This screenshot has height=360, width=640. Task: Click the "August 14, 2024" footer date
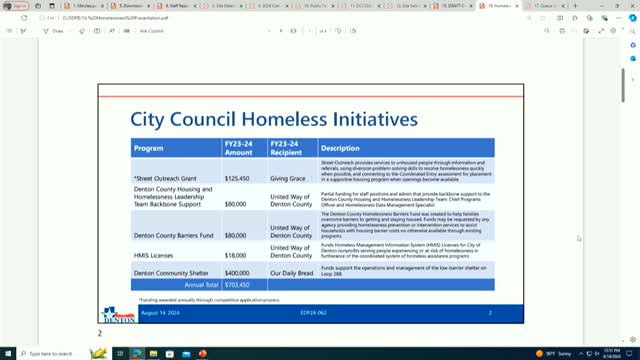point(160,313)
